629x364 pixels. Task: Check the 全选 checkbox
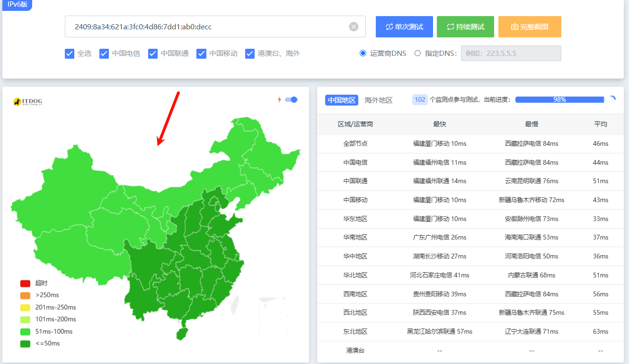click(x=70, y=53)
